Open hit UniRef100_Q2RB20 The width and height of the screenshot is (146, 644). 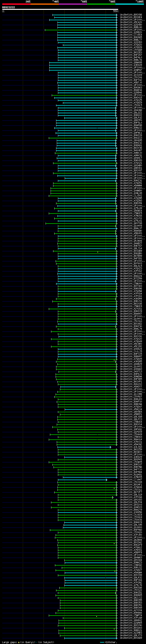pyautogui.click(x=131, y=32)
